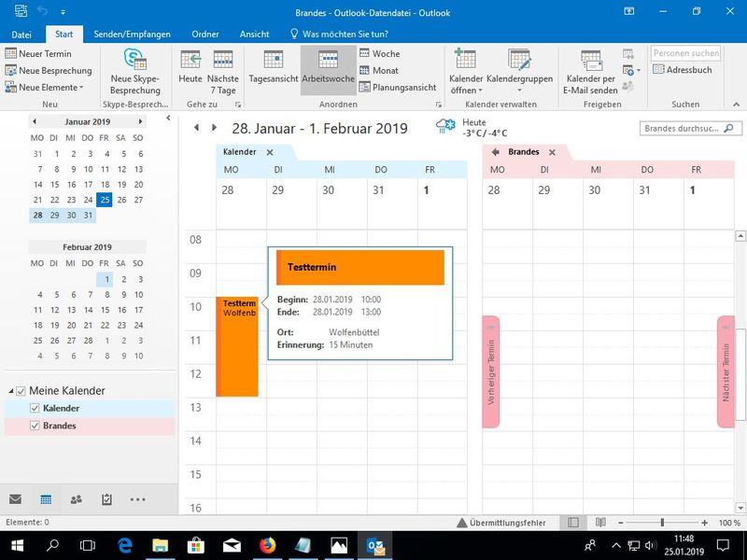Switch to the Ordner tab
Screen dimensions: 747x560
pos(205,35)
